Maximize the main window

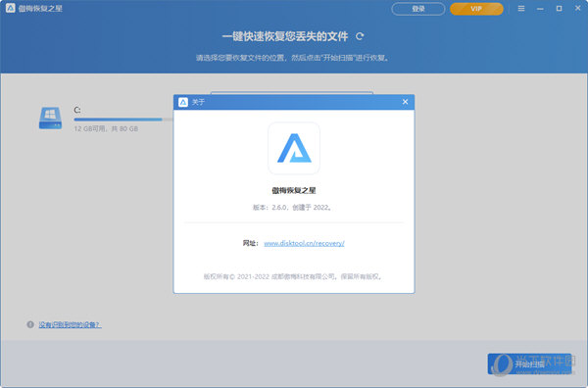click(560, 8)
